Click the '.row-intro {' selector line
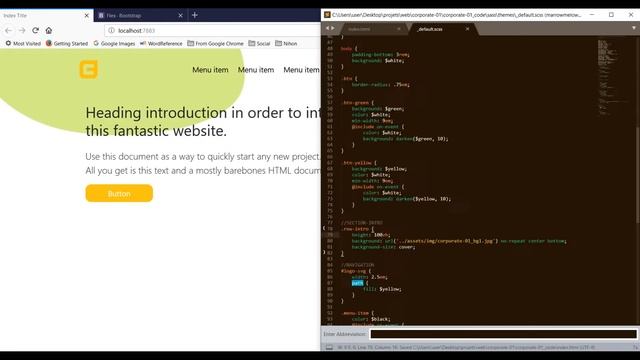The image size is (640, 360). pyautogui.click(x=357, y=229)
